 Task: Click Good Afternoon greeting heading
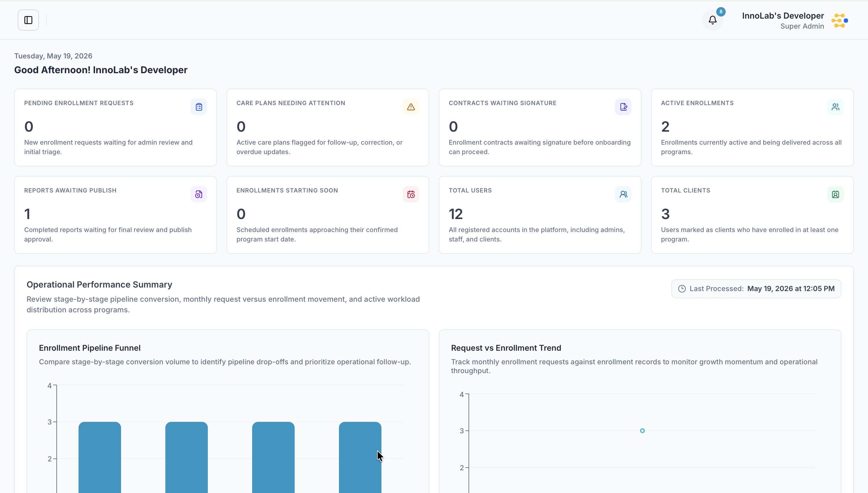pos(101,70)
